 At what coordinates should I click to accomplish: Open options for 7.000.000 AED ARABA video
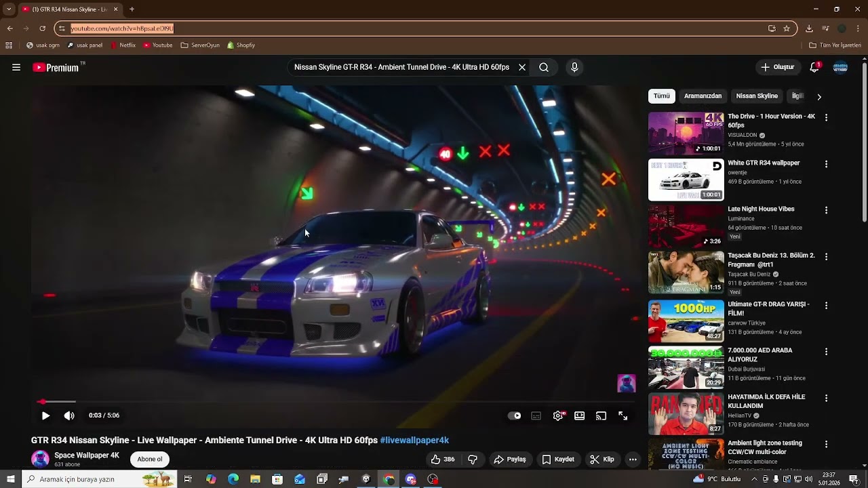tap(826, 352)
